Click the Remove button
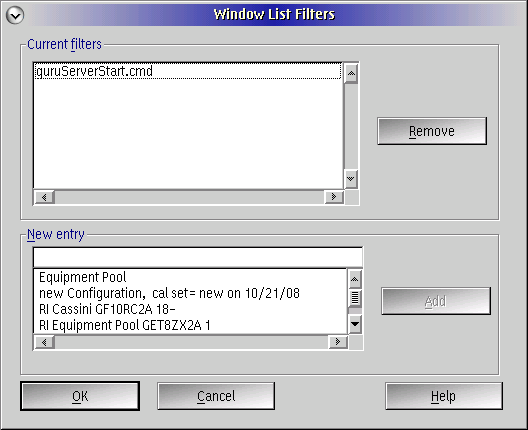 [x=432, y=131]
